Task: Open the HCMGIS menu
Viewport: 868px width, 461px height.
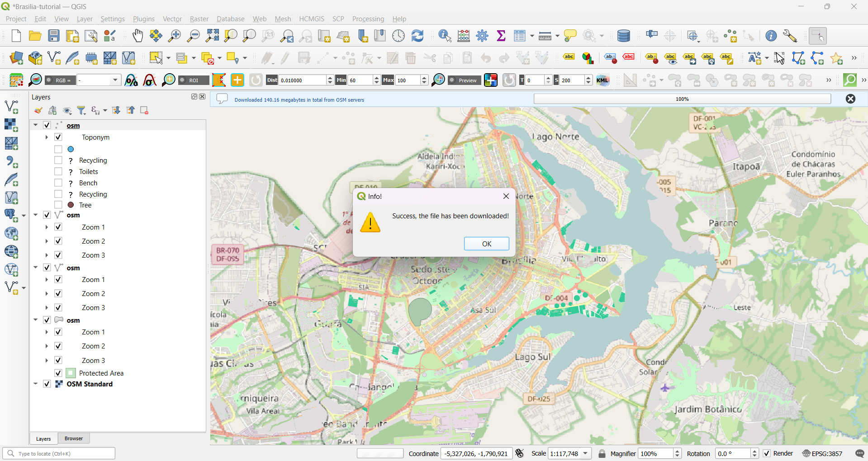Action: click(312, 19)
